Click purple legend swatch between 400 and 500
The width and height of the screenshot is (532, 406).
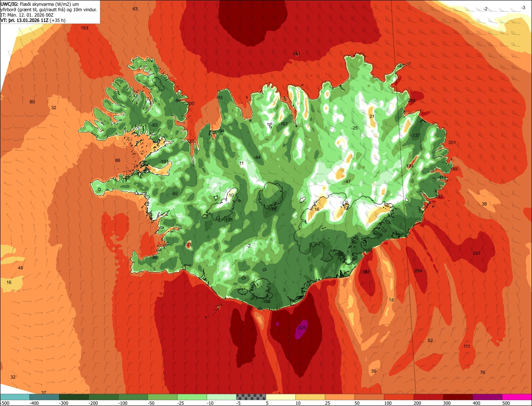[488, 397]
